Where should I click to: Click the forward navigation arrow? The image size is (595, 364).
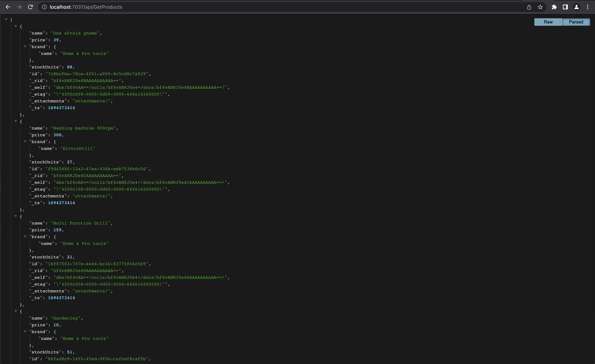(19, 7)
